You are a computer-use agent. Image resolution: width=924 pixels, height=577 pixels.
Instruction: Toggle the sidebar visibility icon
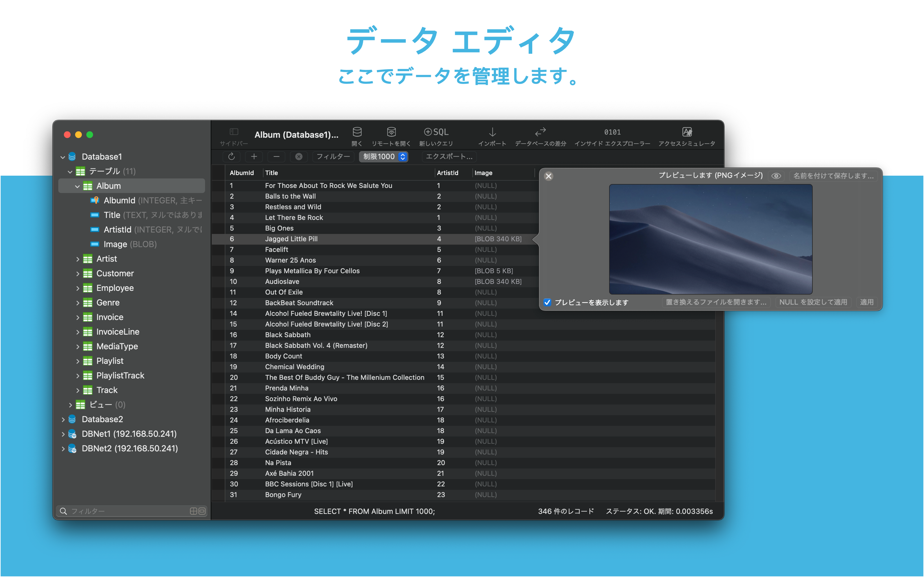(234, 132)
